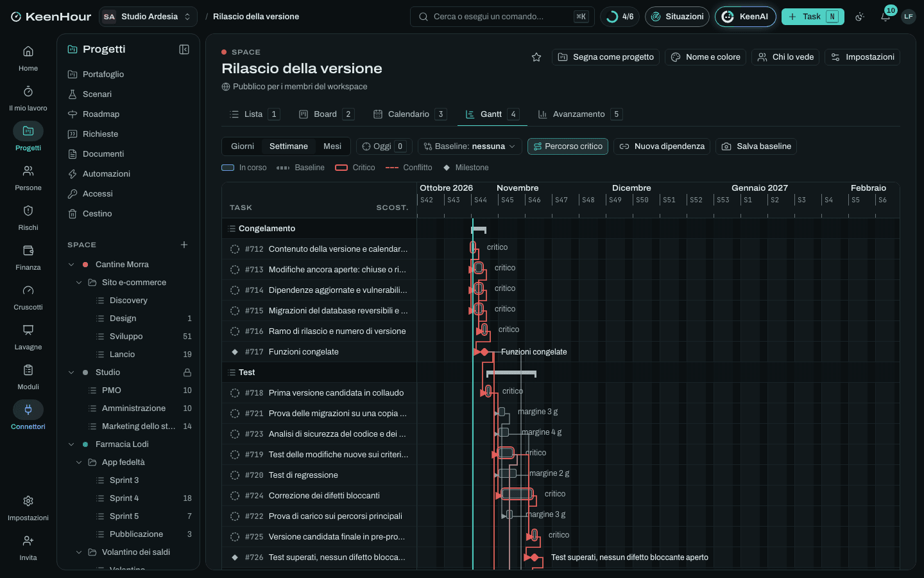Open the Baseline dropdown
The width and height of the screenshot is (924, 578).
[470, 146]
